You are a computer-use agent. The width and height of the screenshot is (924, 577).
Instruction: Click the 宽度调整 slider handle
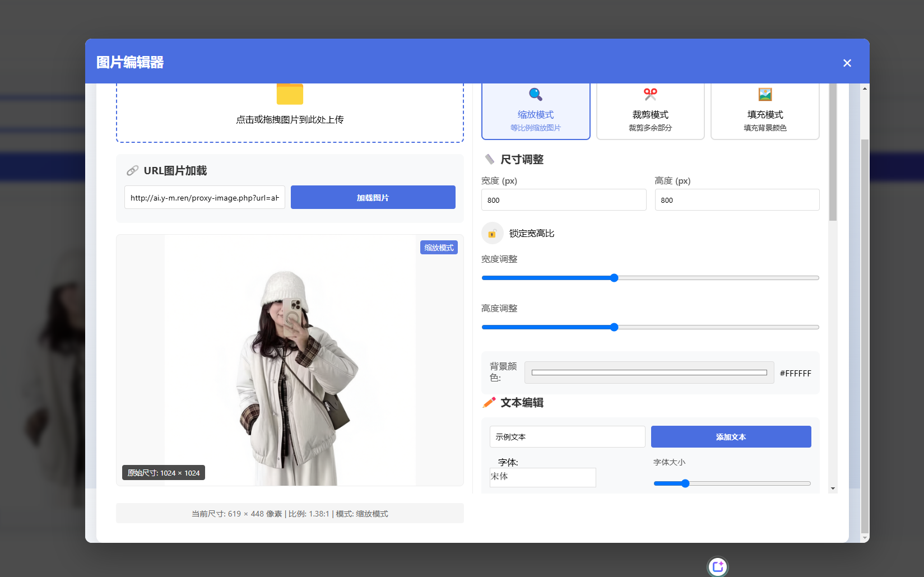[x=614, y=278]
